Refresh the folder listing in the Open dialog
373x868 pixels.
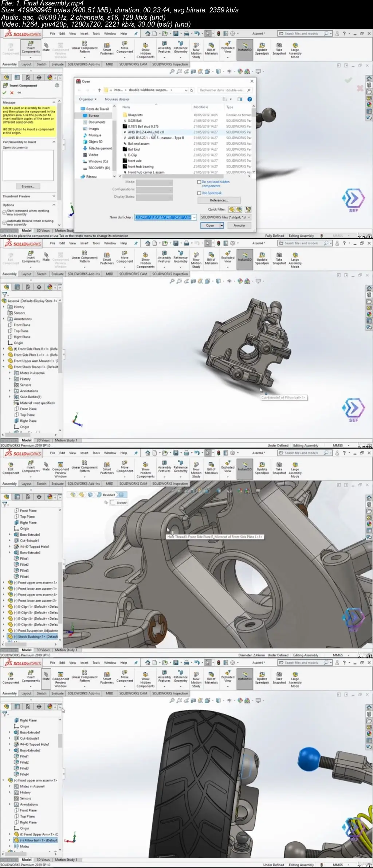point(192,90)
